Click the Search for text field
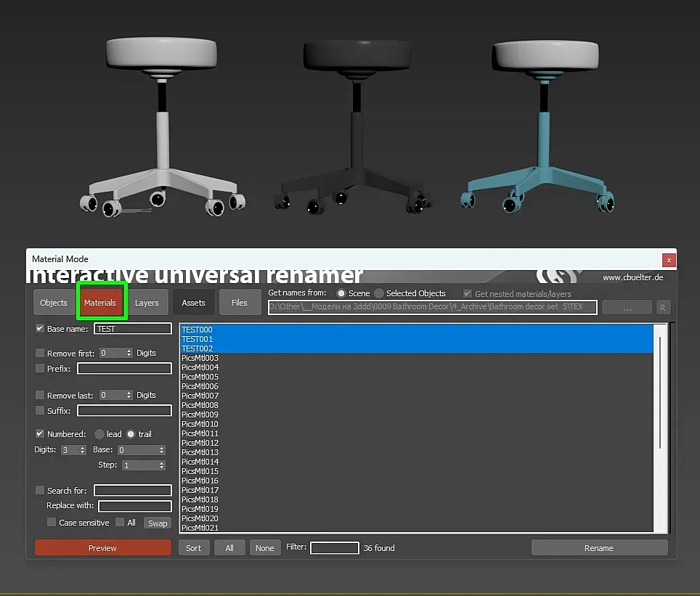This screenshot has height=596, width=700. pyautogui.click(x=133, y=490)
